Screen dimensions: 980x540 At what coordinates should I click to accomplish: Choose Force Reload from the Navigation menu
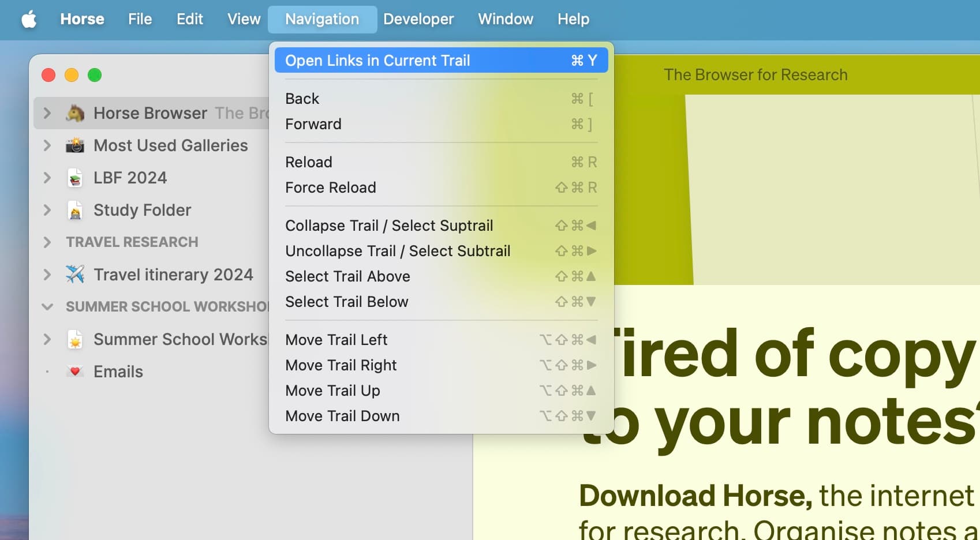coord(330,187)
